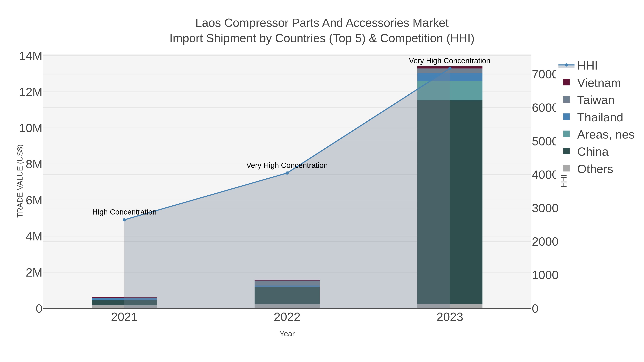Click the HHI data point for 2022
The height and width of the screenshot is (362, 644).
(x=287, y=173)
